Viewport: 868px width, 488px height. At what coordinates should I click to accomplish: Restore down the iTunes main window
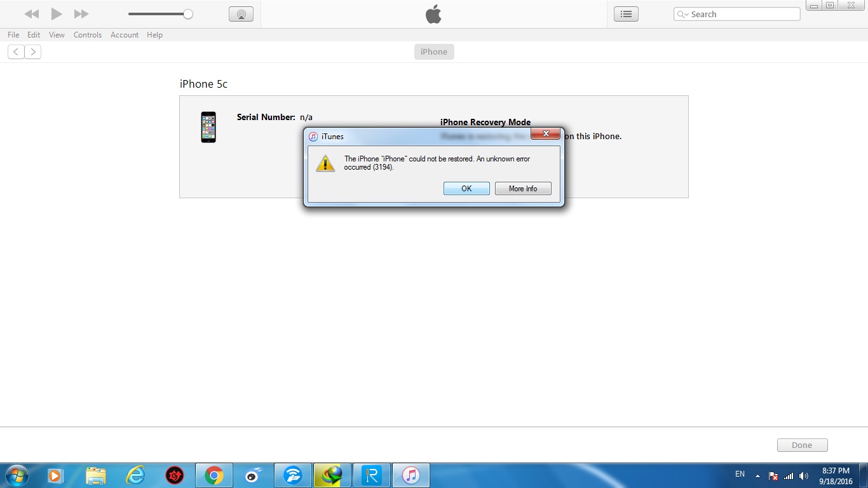point(830,5)
